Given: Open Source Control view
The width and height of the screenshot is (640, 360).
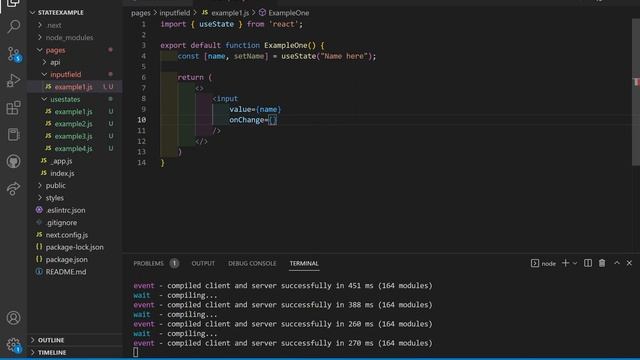Looking at the screenshot, I should click(x=13, y=54).
